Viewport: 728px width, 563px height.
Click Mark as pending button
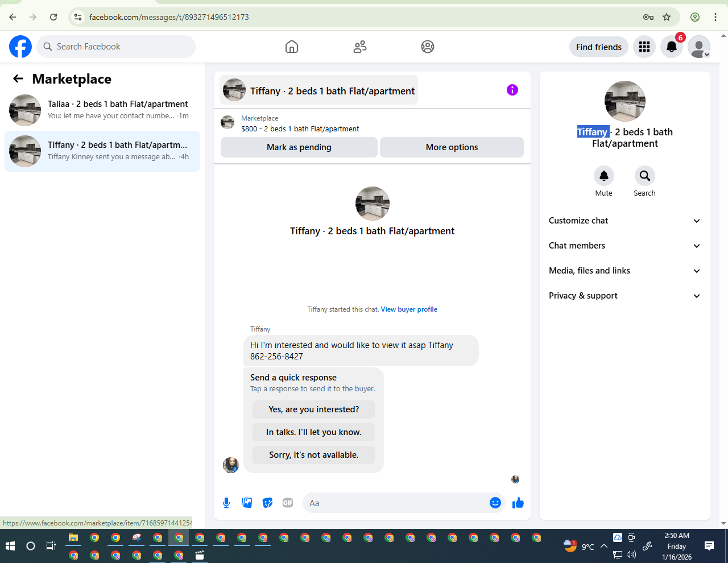tap(299, 147)
